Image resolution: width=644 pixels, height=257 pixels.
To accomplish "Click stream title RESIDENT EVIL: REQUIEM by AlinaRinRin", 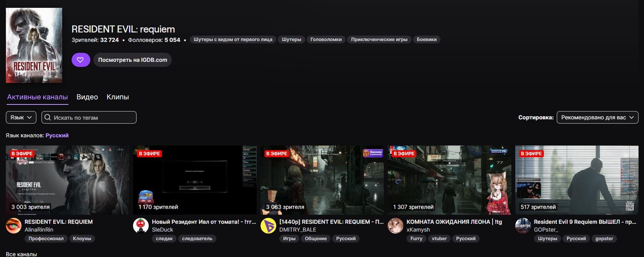I will click(x=59, y=222).
